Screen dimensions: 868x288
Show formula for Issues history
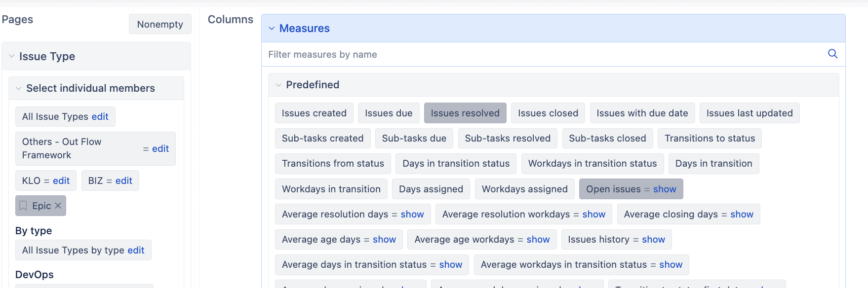[654, 239]
